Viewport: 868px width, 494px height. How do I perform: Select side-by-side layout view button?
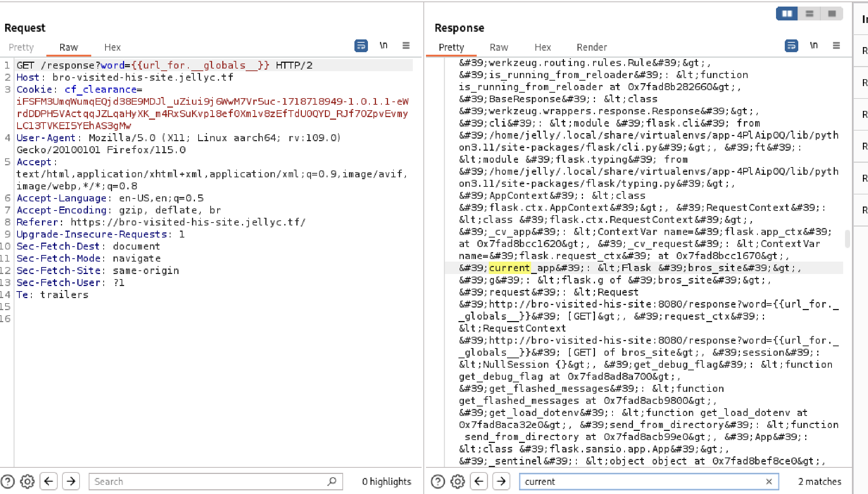(x=787, y=13)
